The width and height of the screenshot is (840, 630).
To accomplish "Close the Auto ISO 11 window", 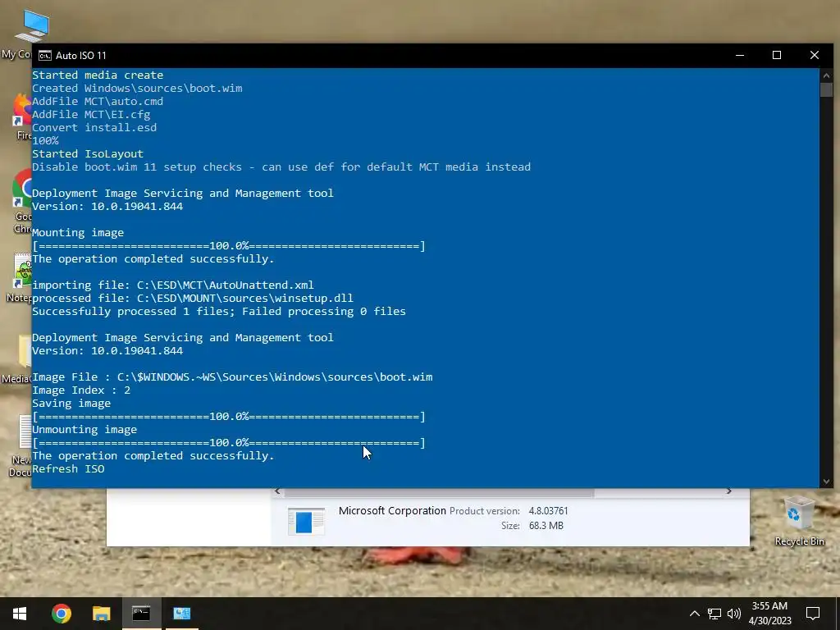I will [815, 55].
